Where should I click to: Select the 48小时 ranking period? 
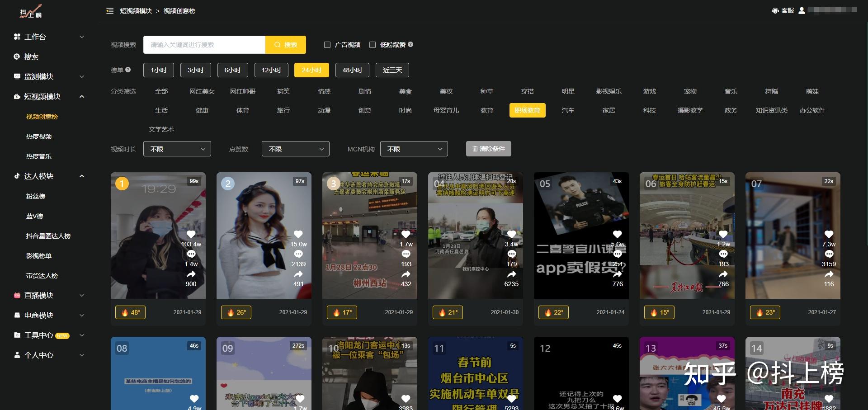point(352,70)
